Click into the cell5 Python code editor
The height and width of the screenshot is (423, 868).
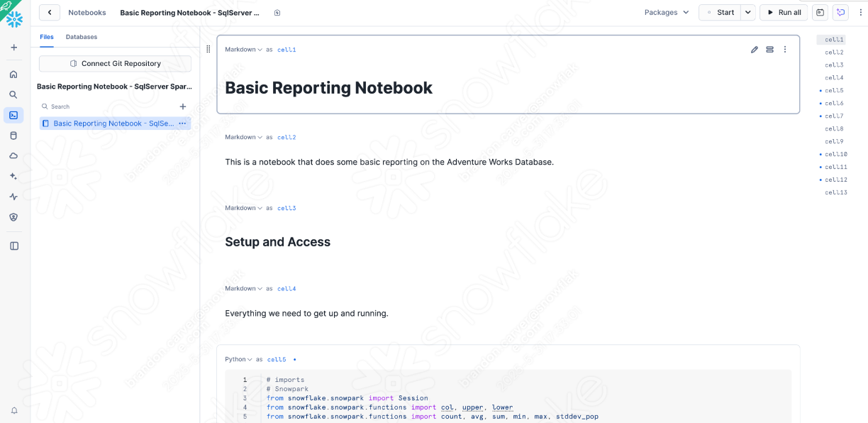pyautogui.click(x=508, y=396)
